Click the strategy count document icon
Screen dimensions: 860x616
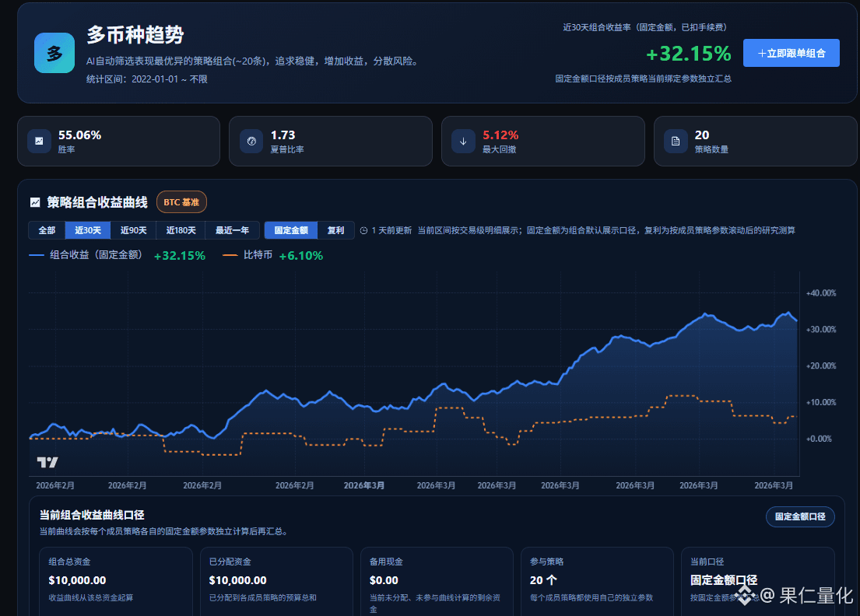coord(676,141)
